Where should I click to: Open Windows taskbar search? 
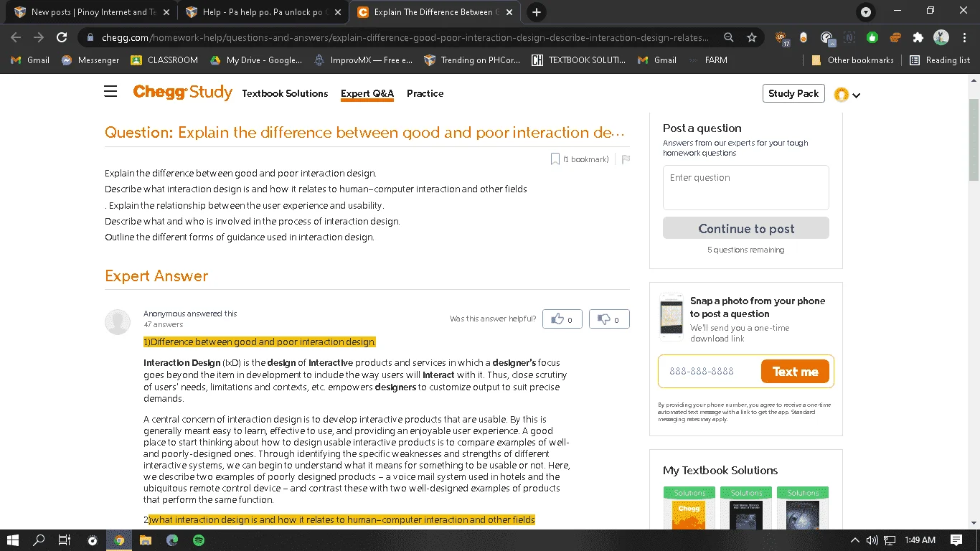[x=39, y=540]
